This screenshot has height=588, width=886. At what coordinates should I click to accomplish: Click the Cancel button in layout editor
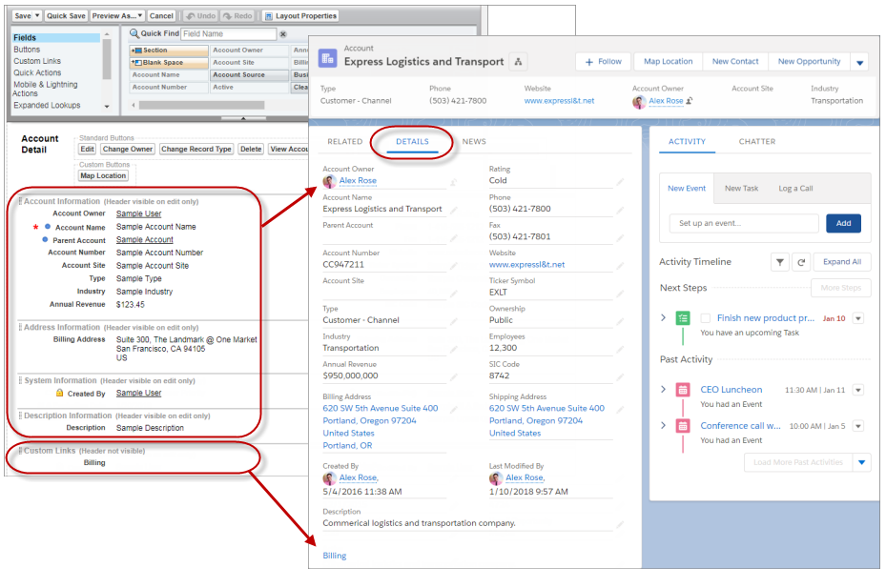pos(161,16)
